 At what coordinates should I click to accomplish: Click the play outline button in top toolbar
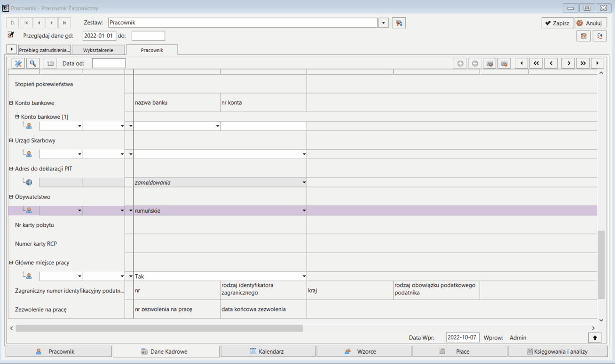[x=12, y=23]
